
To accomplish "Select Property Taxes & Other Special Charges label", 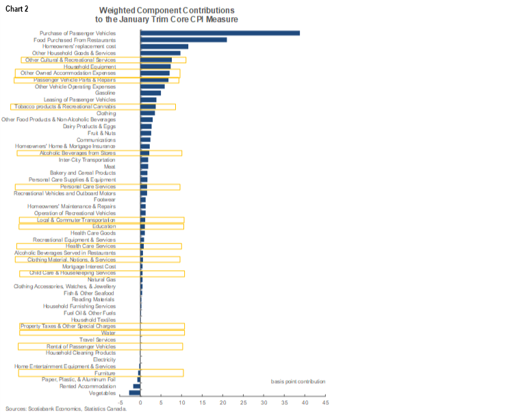I will tap(68, 326).
